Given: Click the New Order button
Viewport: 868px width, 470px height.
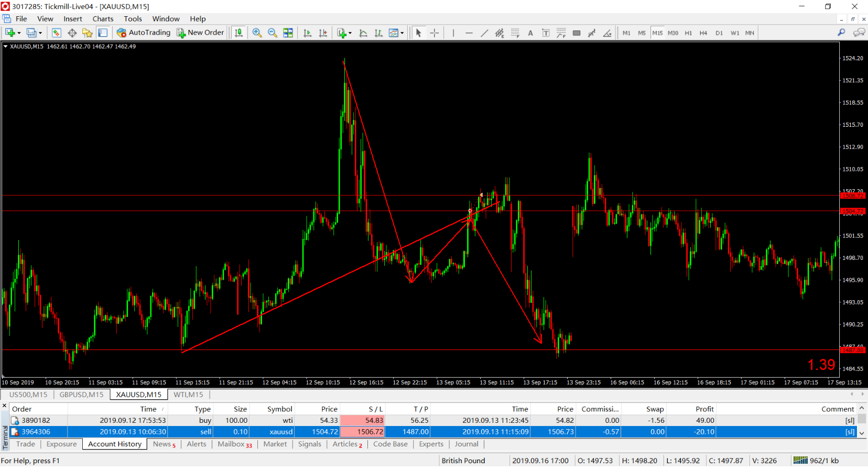Looking at the screenshot, I should point(200,32).
